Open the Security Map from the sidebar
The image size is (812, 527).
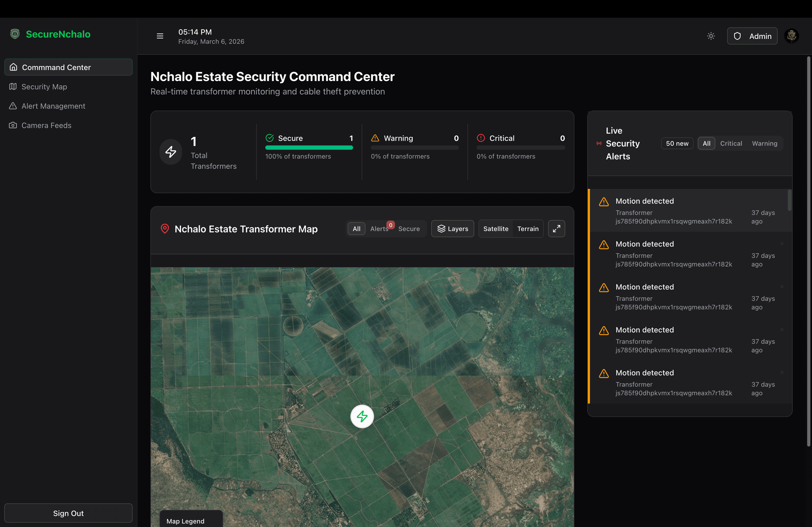coord(44,87)
